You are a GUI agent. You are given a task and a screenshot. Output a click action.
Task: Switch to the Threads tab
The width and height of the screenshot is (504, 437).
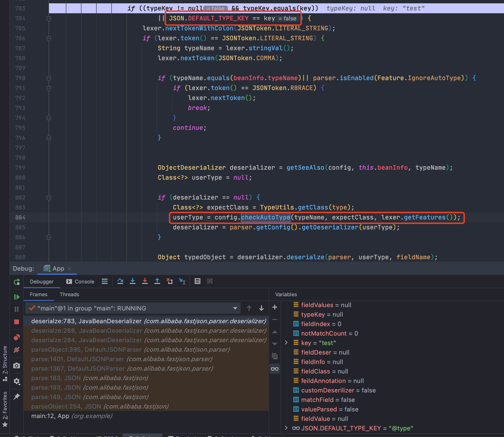click(69, 294)
